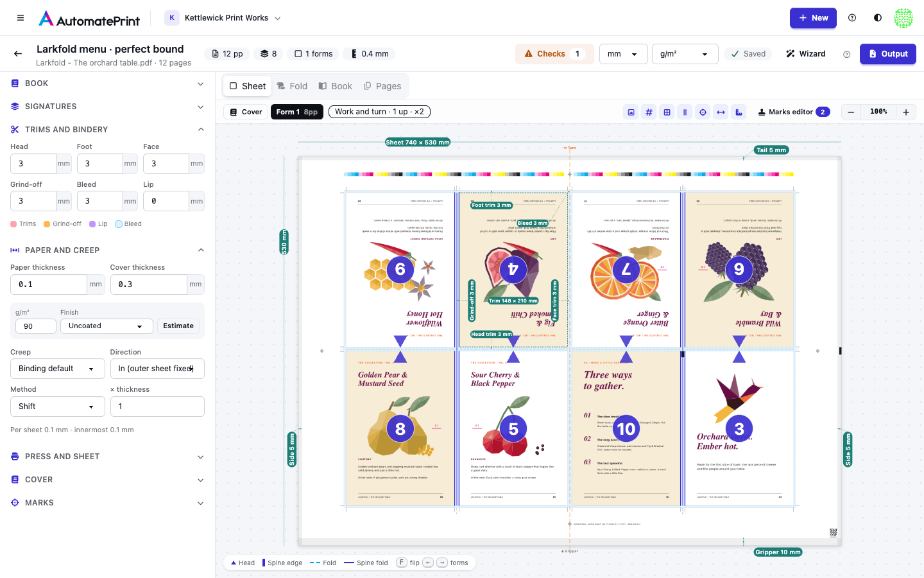Zoom out with the minus button
Screen dimensions: 924x578
tap(851, 112)
